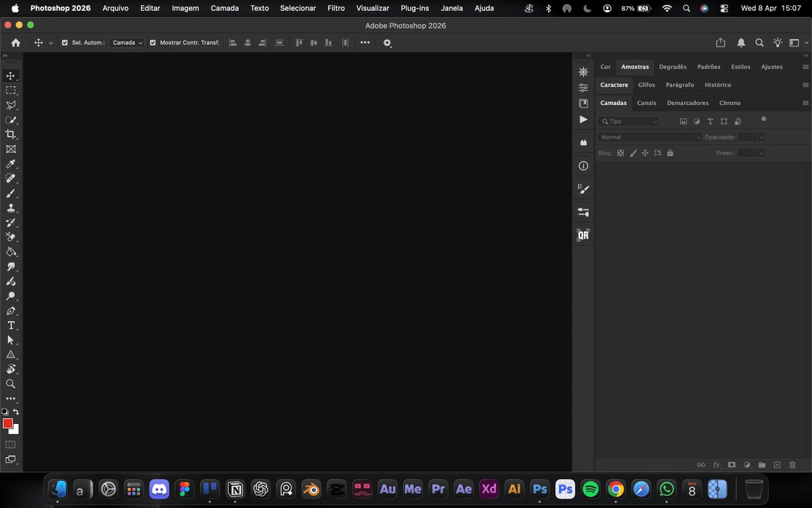Select the Triangle shape tool

11,354
